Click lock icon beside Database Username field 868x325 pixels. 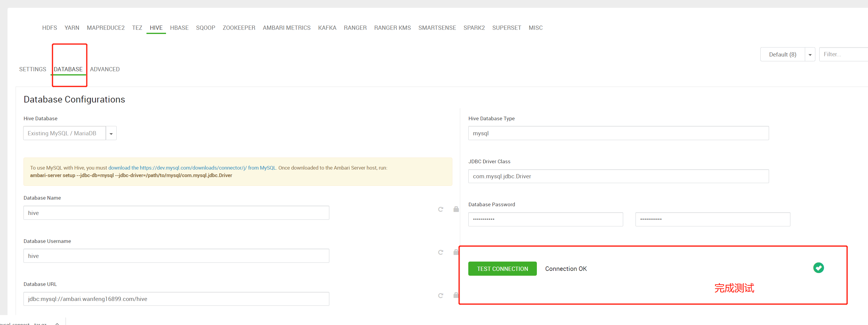click(x=456, y=252)
